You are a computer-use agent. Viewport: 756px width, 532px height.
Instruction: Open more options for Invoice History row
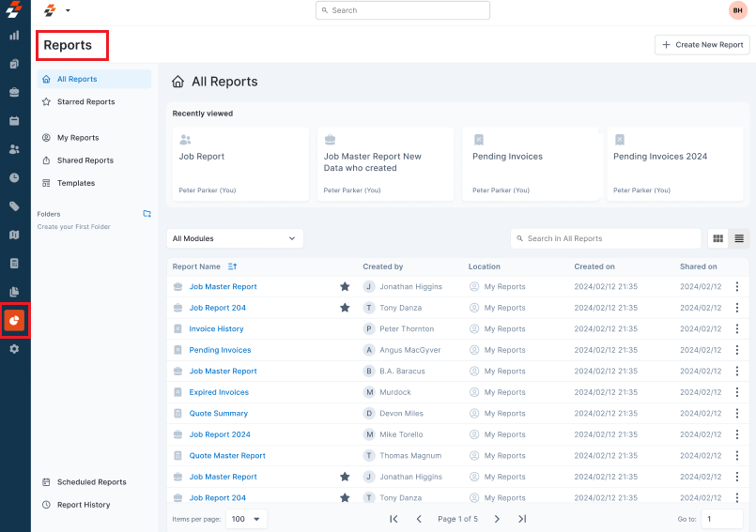coord(736,328)
